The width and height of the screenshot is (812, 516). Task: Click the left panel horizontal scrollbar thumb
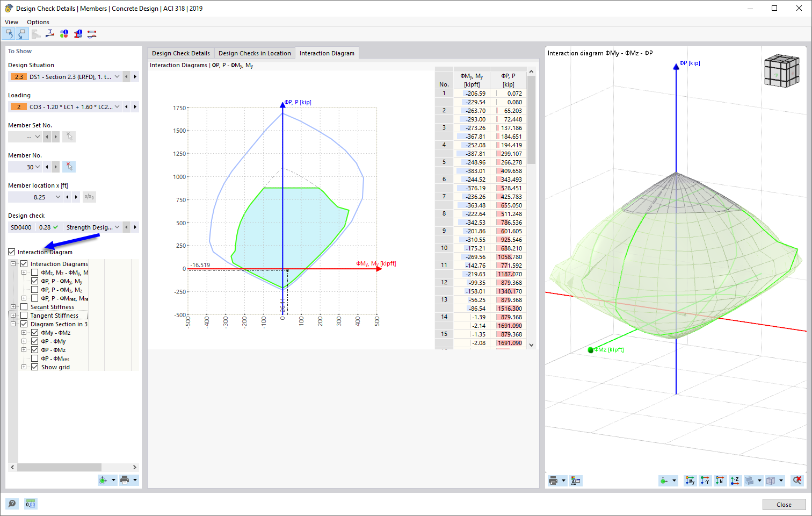click(x=59, y=467)
